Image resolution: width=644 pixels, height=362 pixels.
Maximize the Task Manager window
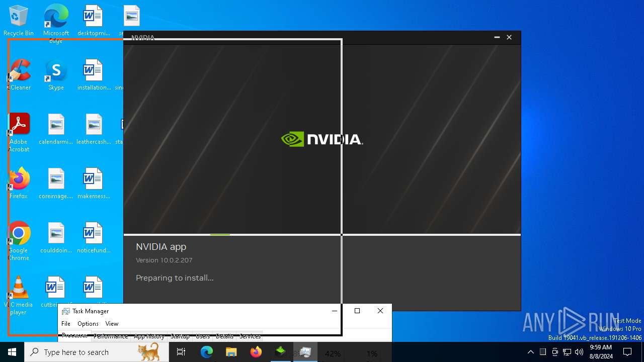(357, 311)
